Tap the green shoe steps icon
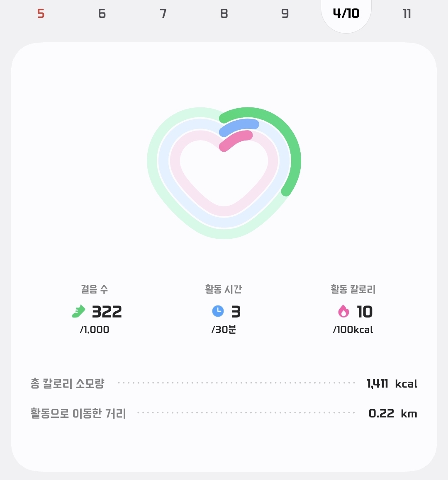 pyautogui.click(x=78, y=311)
